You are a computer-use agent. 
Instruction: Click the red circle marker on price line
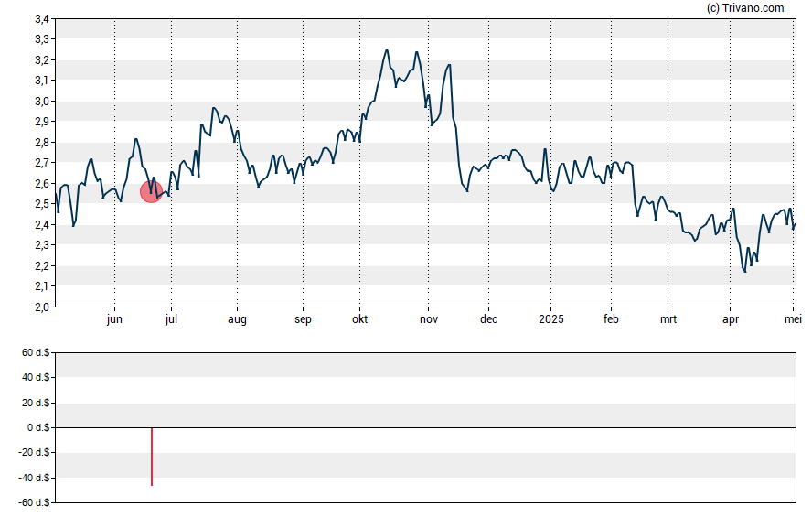click(151, 191)
